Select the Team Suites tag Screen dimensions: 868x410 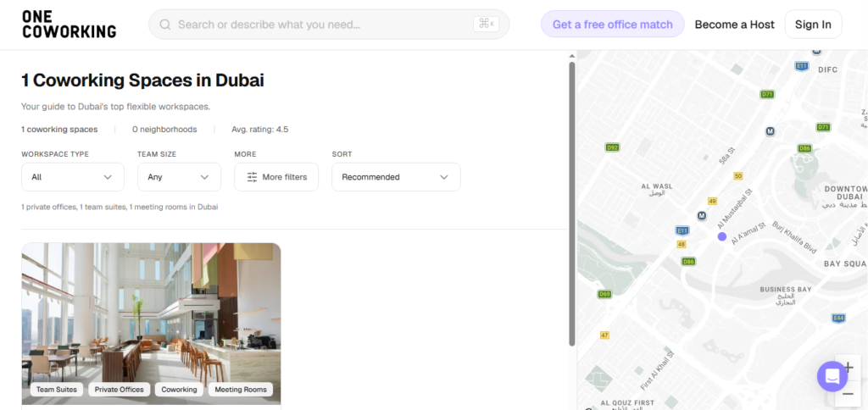57,390
